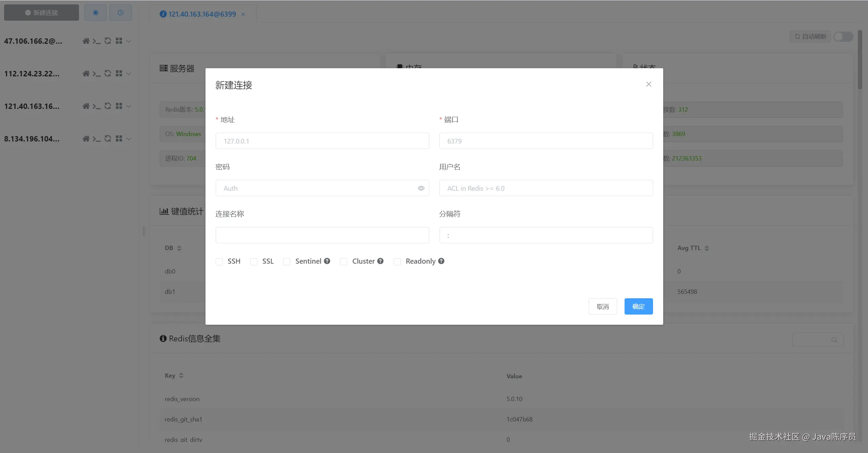Expand the 121.40.163.16 connection chevron
The height and width of the screenshot is (453, 868).
(129, 106)
